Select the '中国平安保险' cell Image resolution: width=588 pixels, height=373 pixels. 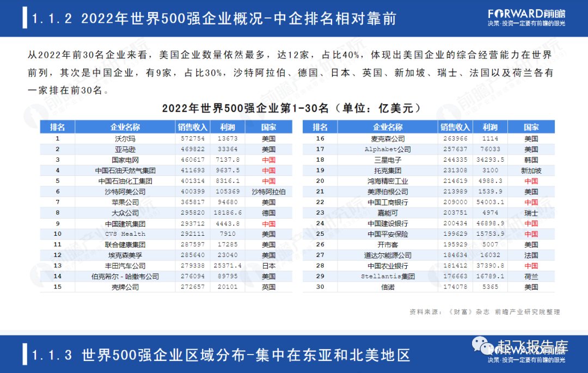388,234
